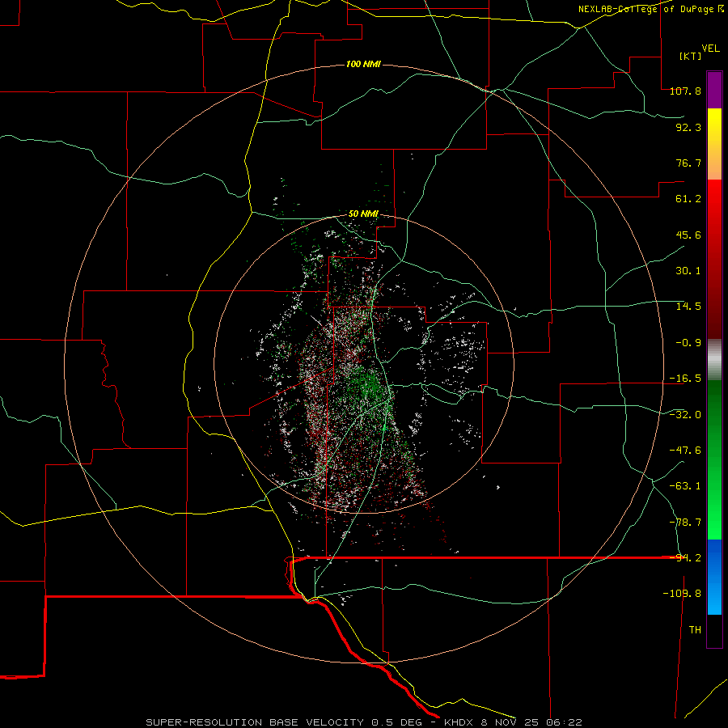Click the -109.8 velocity scale value

(x=682, y=594)
